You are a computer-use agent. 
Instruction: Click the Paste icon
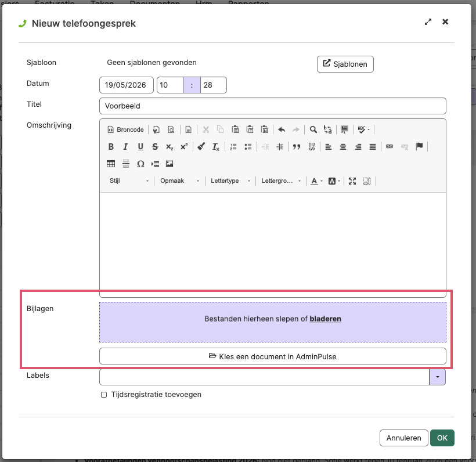click(235, 129)
